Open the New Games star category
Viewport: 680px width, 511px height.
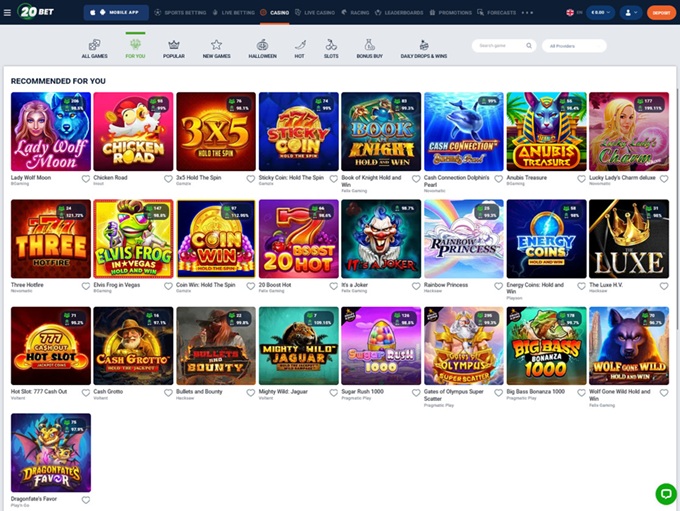coord(216,48)
